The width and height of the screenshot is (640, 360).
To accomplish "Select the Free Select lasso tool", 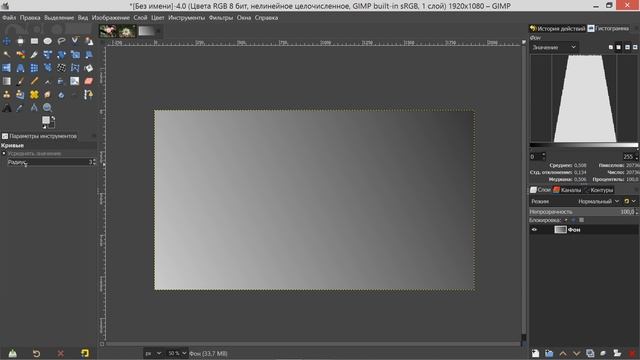I will click(x=61, y=41).
